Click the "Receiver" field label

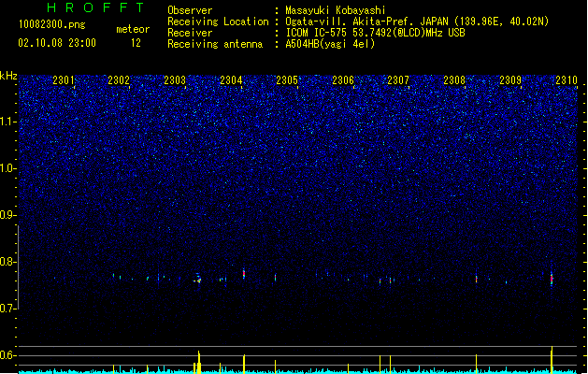[x=190, y=33]
